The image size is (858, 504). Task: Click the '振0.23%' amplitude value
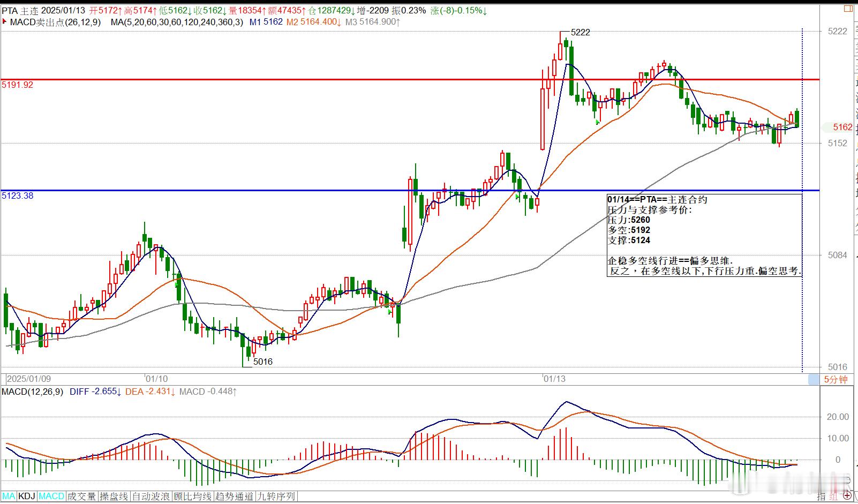coord(410,10)
